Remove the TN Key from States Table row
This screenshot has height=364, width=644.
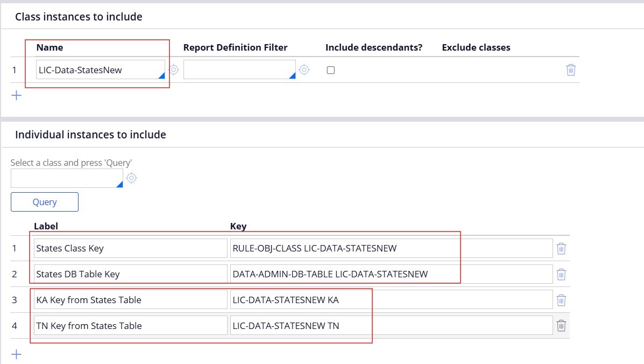click(x=561, y=326)
